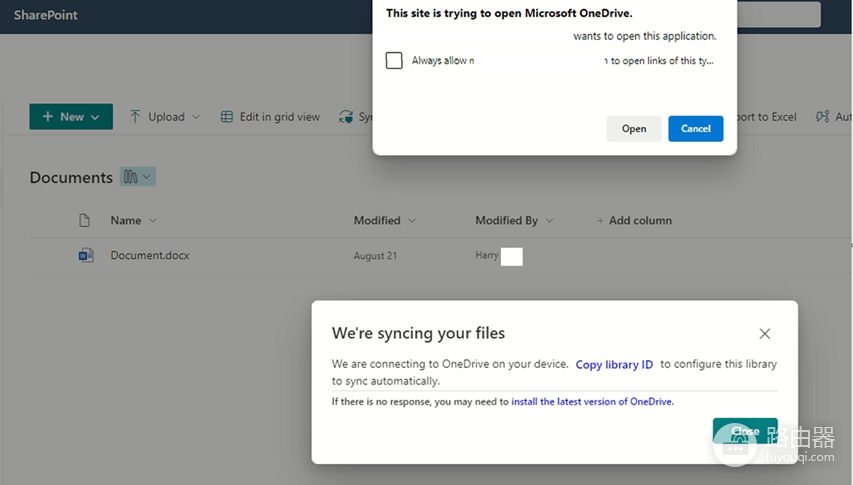The image size is (853, 485).
Task: Click the Harry modified-by name
Action: (487, 255)
